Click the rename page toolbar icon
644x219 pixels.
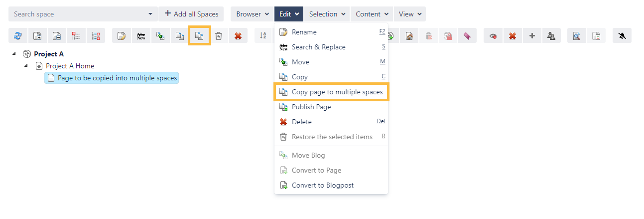[122, 36]
